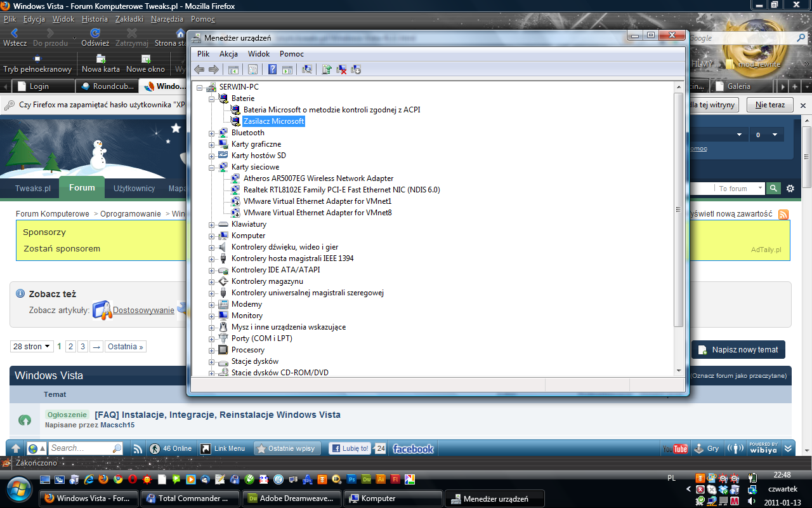Go to forum page 2
The image size is (812, 508).
click(x=71, y=347)
